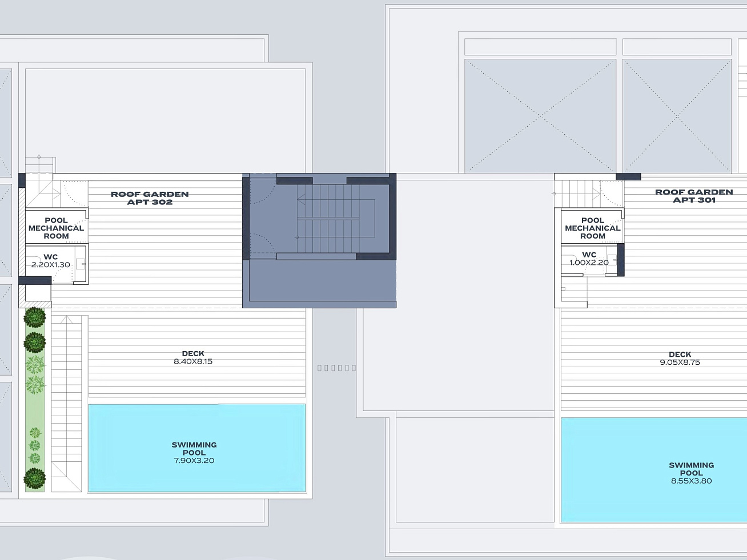Image resolution: width=747 pixels, height=560 pixels.
Task: Select the Pool Mechanical Room for APT 301
Action: 592,228
